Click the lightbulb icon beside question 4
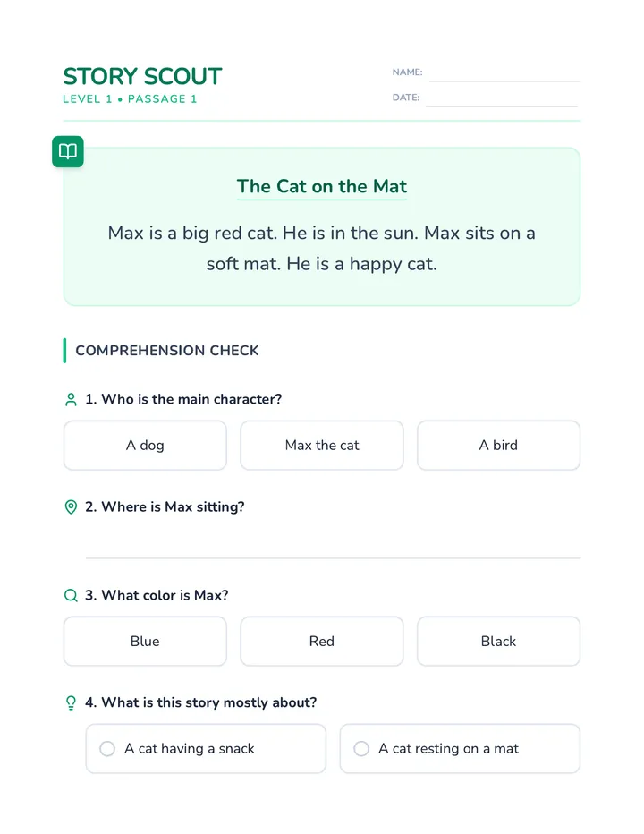Screen dimensions: 644x834 [71, 702]
